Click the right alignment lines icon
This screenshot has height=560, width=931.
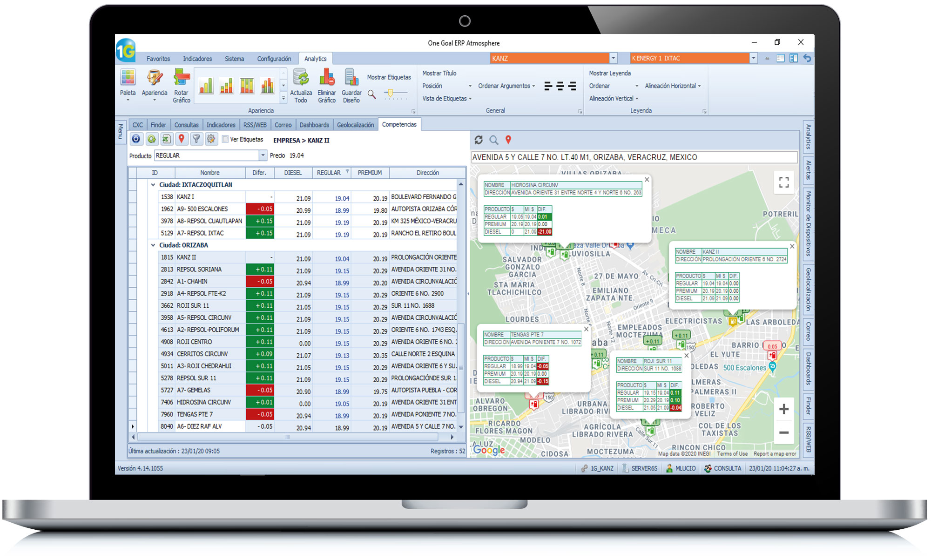[x=573, y=86]
